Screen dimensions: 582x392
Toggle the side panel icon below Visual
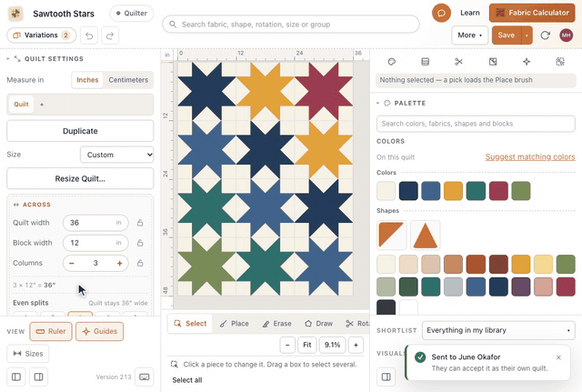point(386,377)
